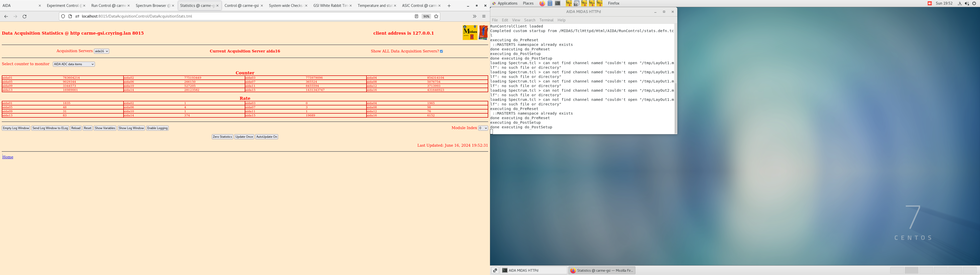The height and width of the screenshot is (275, 980).
Task: Open the Module Index dropdown
Action: (x=483, y=128)
